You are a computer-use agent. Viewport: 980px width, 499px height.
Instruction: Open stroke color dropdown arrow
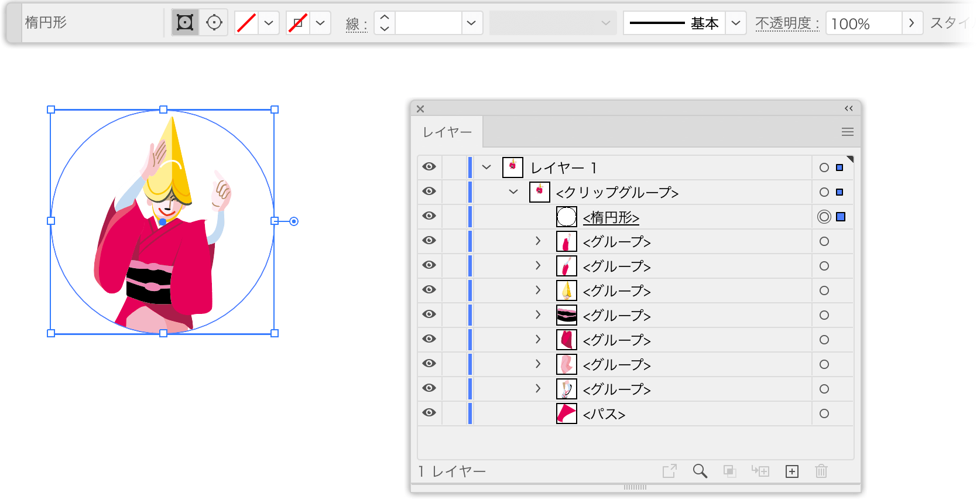pos(320,23)
